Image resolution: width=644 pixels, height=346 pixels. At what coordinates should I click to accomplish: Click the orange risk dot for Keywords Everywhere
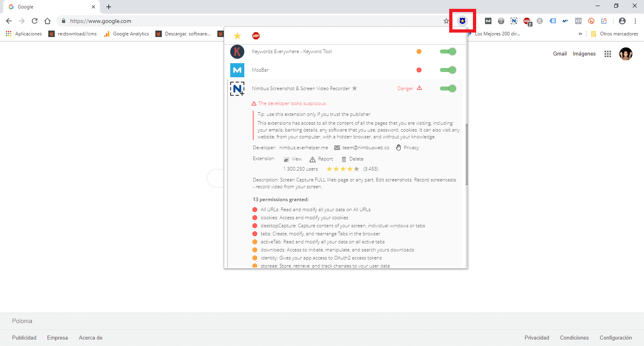[419, 51]
